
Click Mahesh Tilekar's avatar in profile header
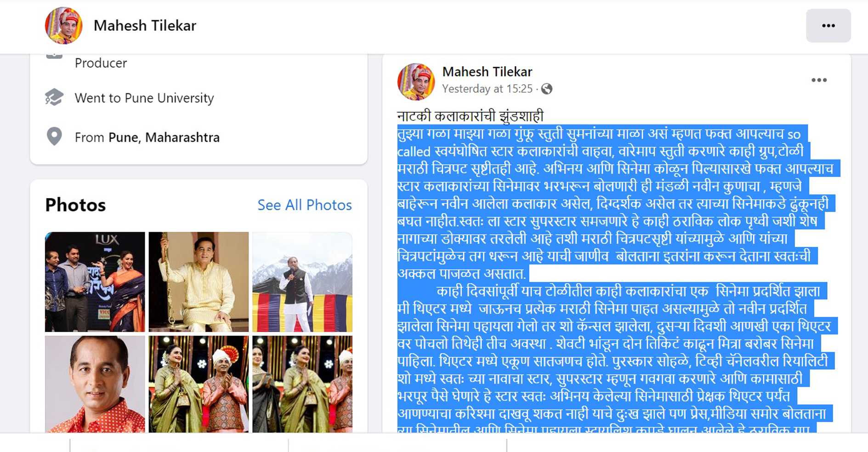tap(63, 26)
